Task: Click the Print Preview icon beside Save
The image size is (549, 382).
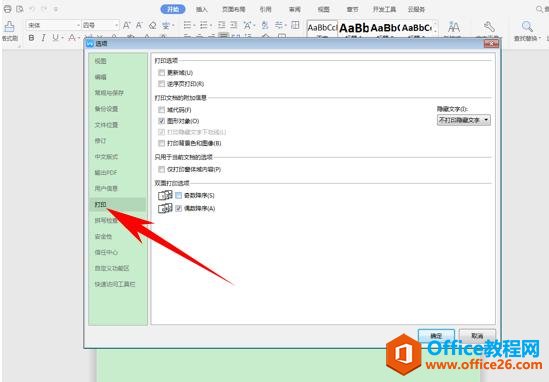Action: tap(20, 9)
